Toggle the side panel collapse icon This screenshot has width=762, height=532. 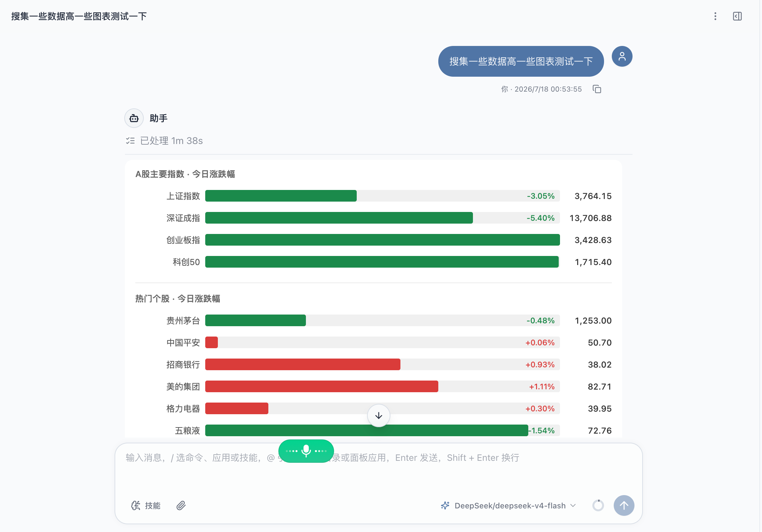(x=737, y=16)
